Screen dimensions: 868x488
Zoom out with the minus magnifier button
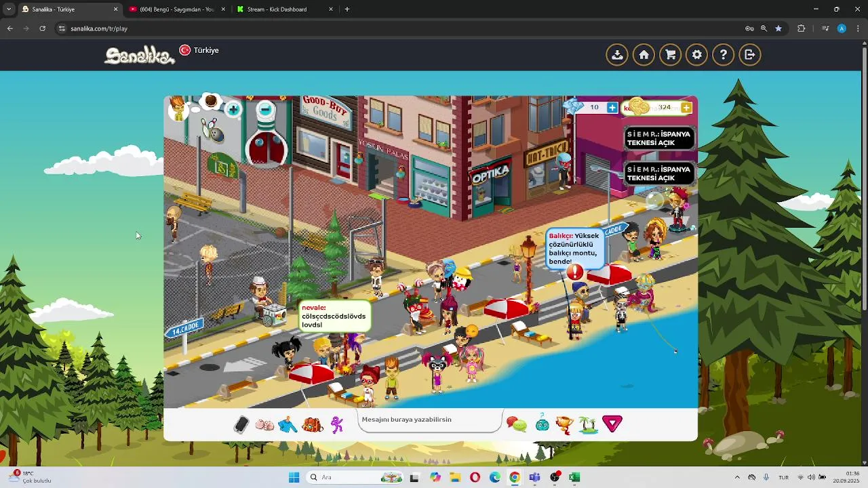coord(265,109)
